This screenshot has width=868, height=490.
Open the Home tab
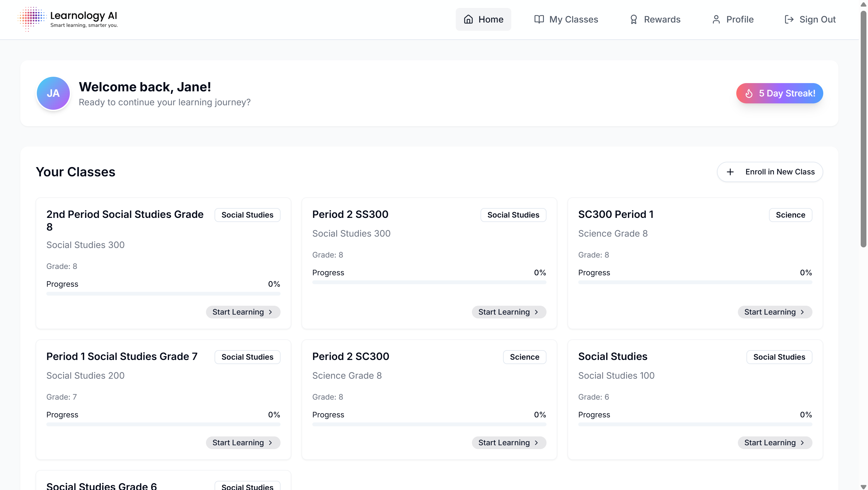point(483,20)
